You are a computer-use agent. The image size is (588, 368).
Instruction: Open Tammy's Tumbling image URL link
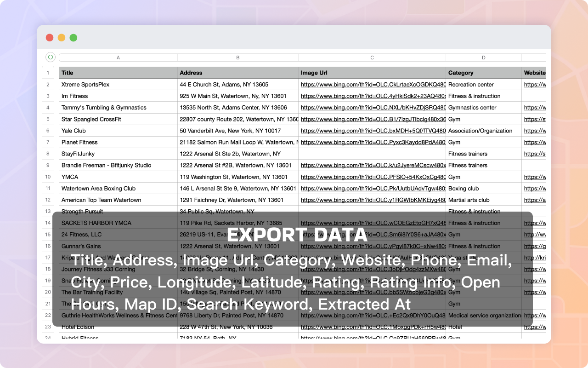pos(373,108)
